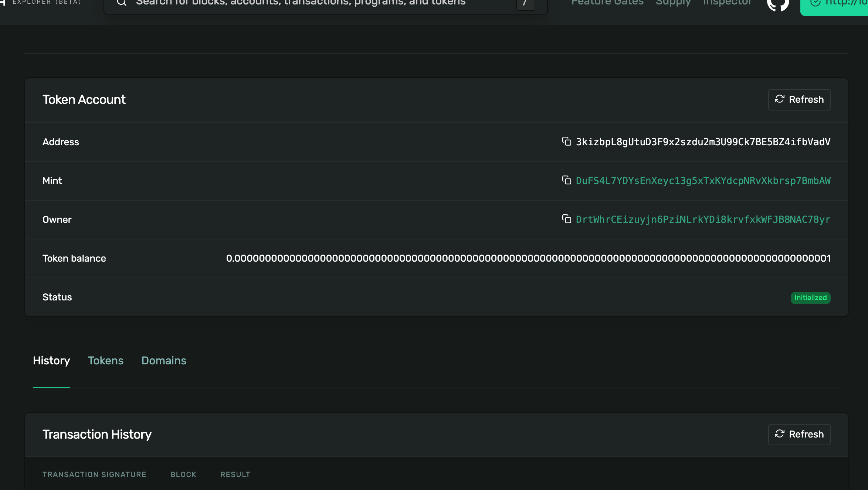Open the Owner address DrtWhrCE link
Screen dimensions: 868x490
(703, 220)
